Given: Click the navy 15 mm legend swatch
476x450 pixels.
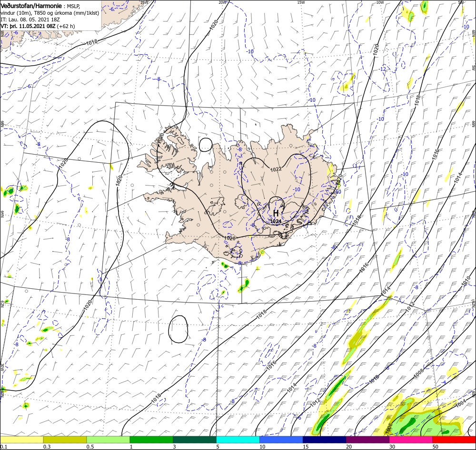Looking at the screenshot, I should pos(325,440).
